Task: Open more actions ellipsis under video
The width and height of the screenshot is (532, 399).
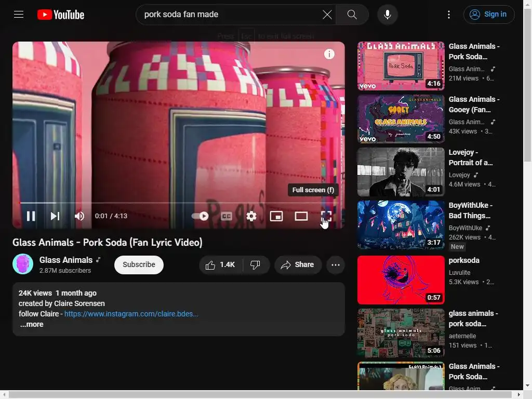Action: click(336, 264)
